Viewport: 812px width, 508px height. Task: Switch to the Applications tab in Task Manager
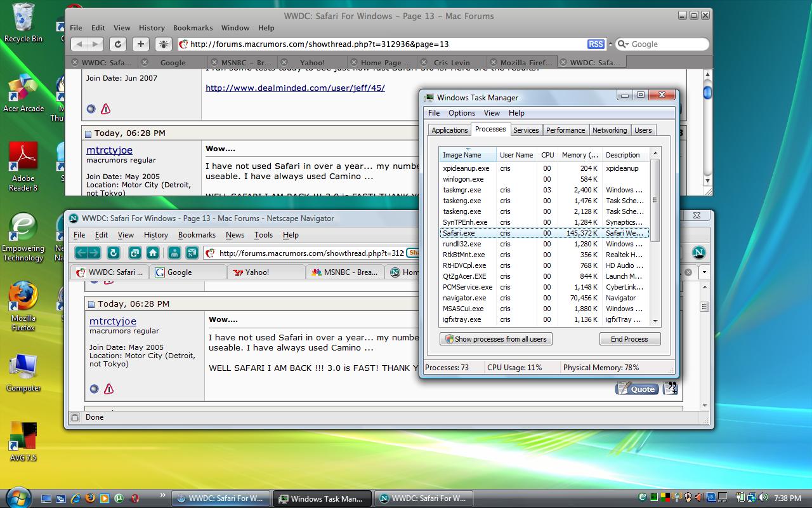click(x=449, y=130)
